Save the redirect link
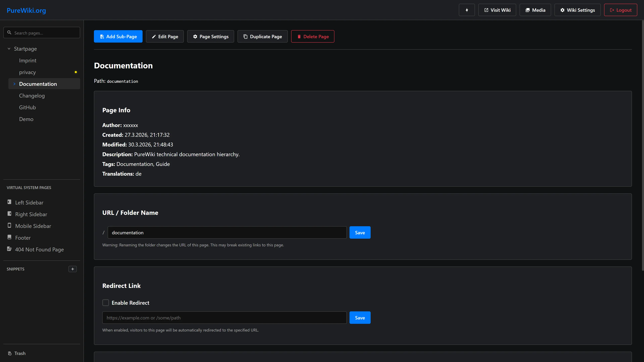Image resolution: width=644 pixels, height=362 pixels. 360,318
